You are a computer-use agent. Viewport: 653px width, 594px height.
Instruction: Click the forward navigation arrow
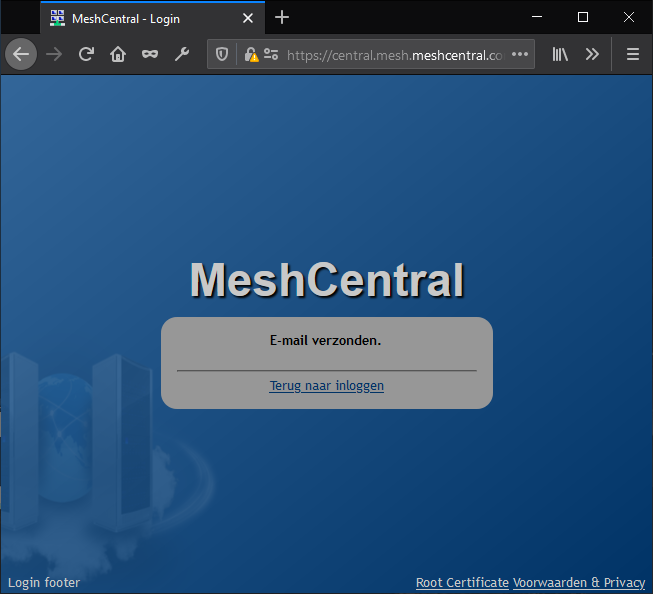[x=54, y=54]
